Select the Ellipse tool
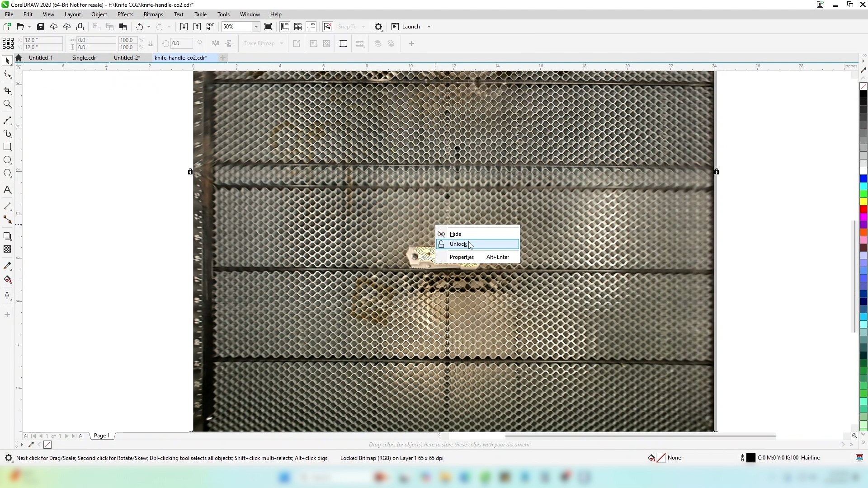 pos(7,160)
